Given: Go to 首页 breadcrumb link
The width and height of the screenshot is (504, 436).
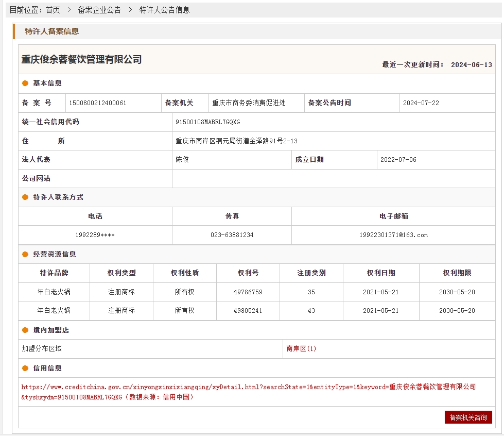Looking at the screenshot, I should 53,10.
